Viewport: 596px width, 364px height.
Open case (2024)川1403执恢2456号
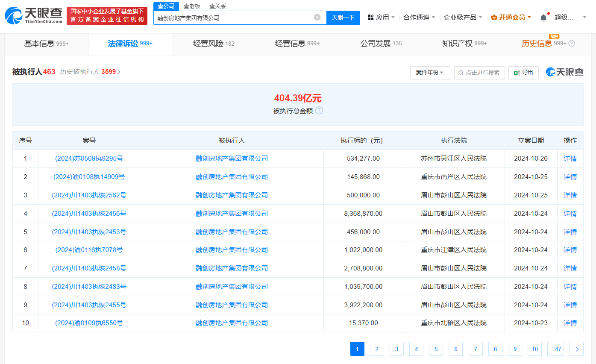pyautogui.click(x=89, y=214)
